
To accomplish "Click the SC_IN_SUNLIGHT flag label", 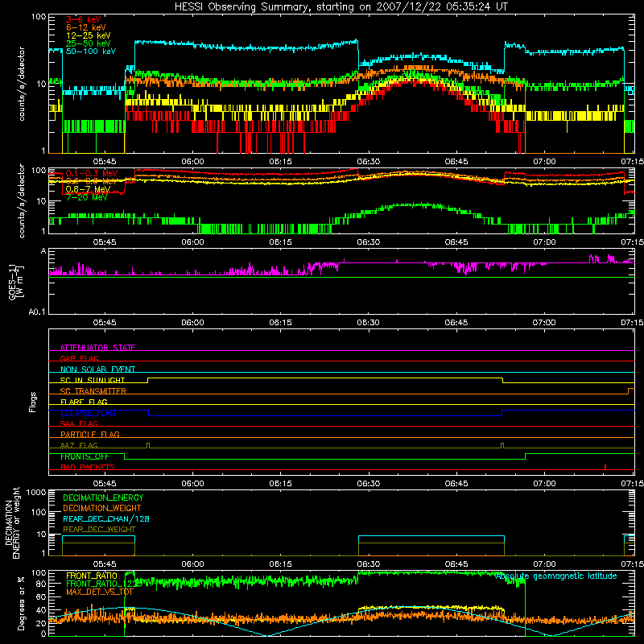I will pyautogui.click(x=93, y=380).
